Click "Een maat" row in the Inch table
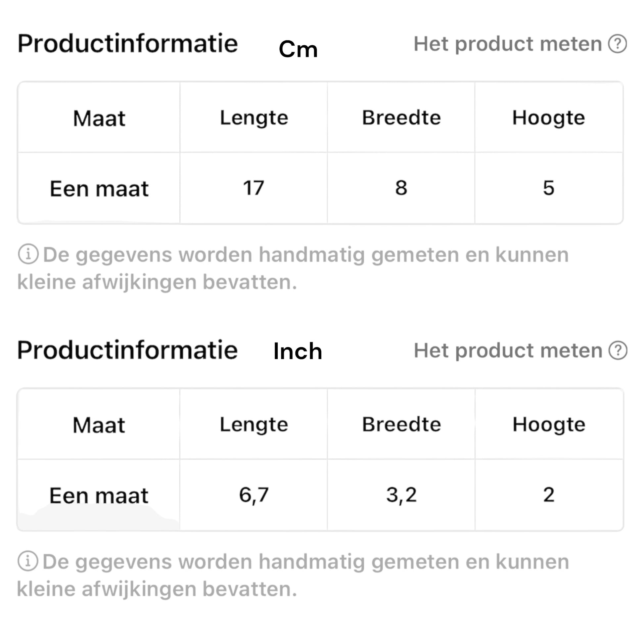This screenshot has height=644, width=644. coord(99,495)
